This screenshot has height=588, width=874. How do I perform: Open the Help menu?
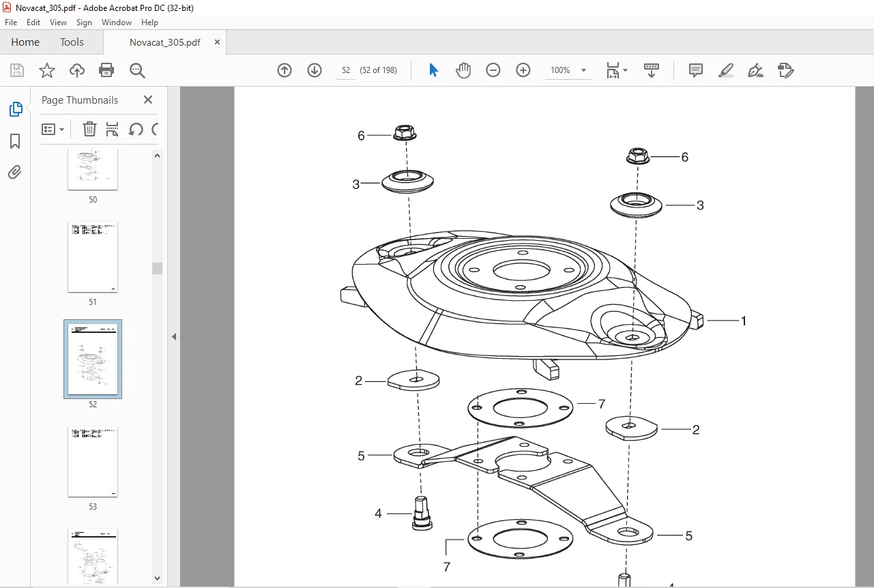click(x=149, y=23)
